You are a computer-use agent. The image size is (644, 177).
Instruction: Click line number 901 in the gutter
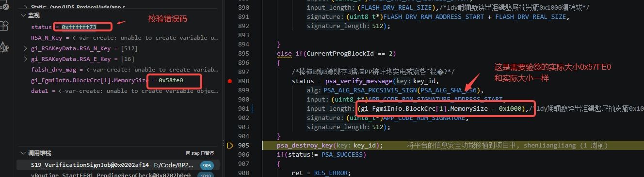point(244,109)
